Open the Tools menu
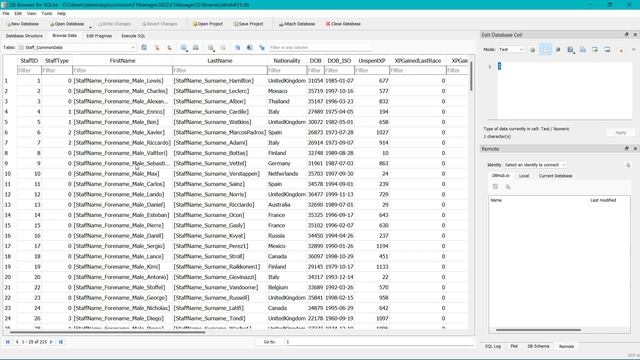Screen dimensions: 640x360 pyautogui.click(x=47, y=13)
